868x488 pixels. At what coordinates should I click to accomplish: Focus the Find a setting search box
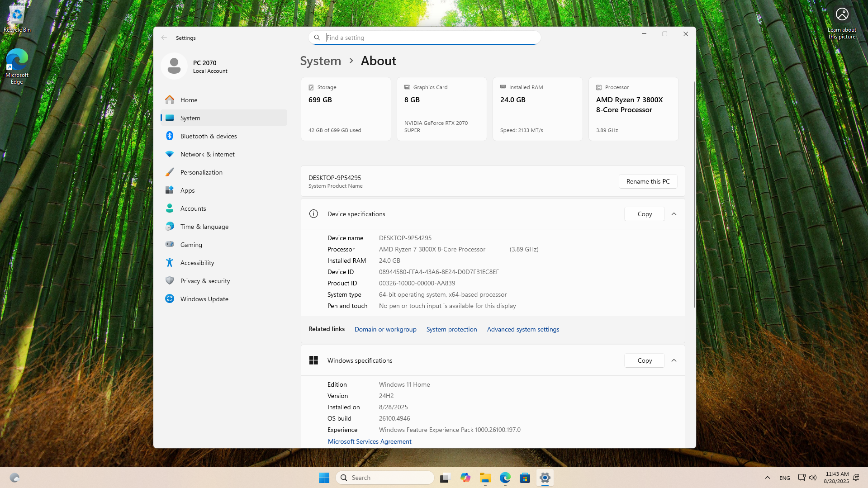425,38
